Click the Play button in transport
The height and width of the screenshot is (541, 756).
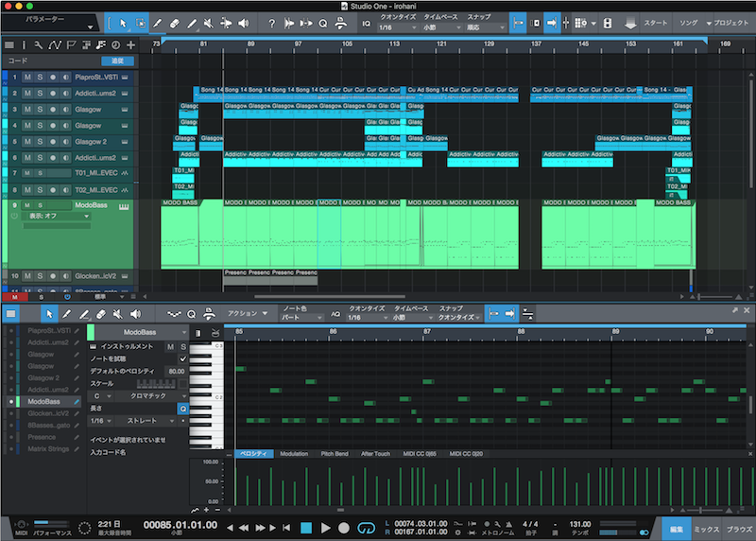point(325,528)
